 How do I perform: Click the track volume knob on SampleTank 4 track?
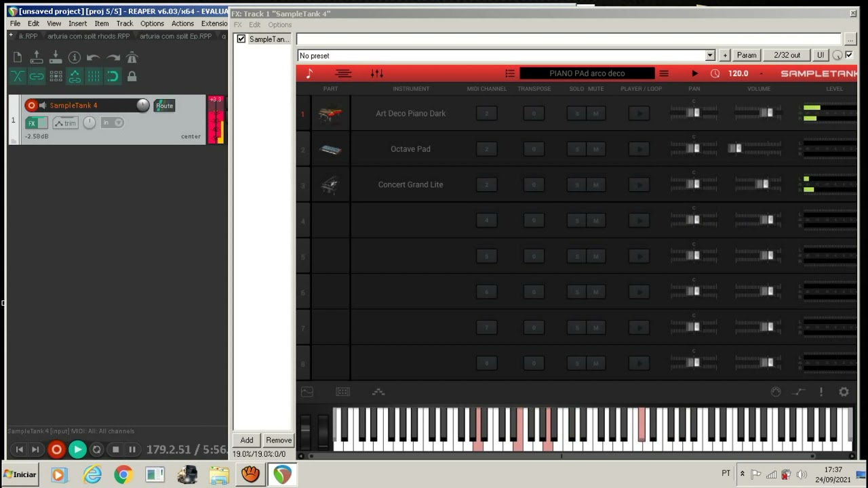click(x=142, y=105)
